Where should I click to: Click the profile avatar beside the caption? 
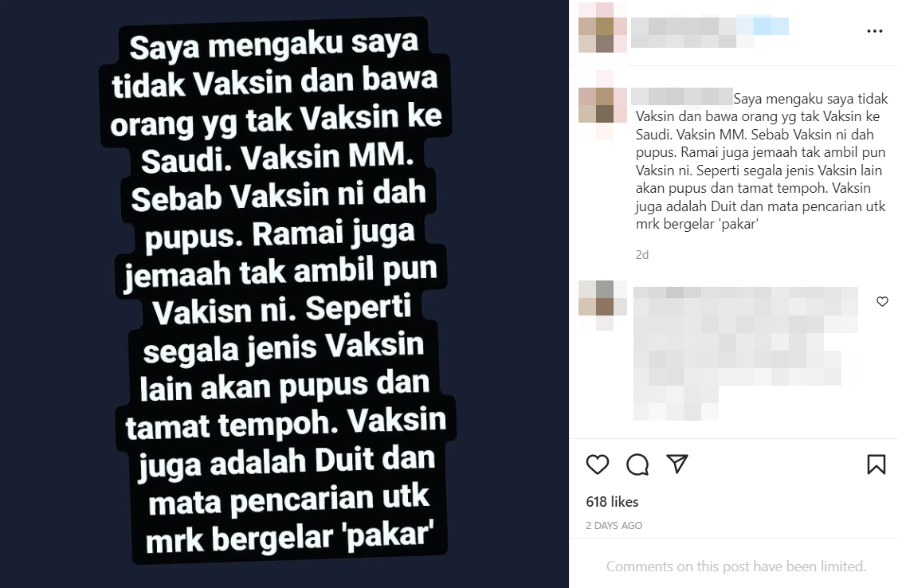tap(602, 106)
